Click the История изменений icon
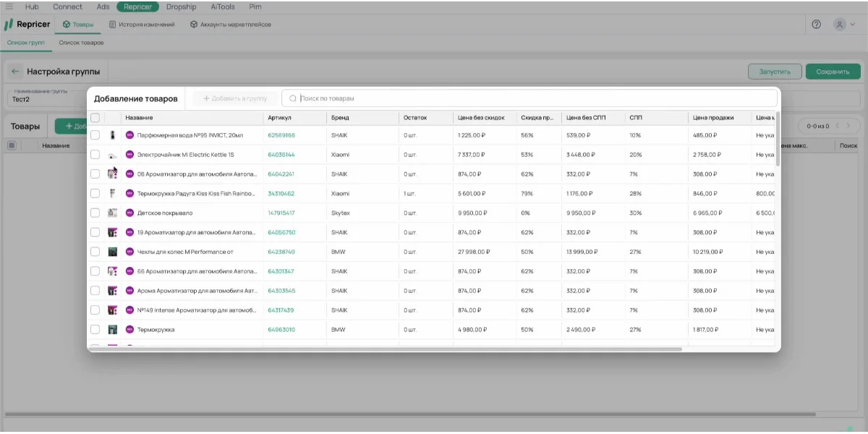 point(112,24)
